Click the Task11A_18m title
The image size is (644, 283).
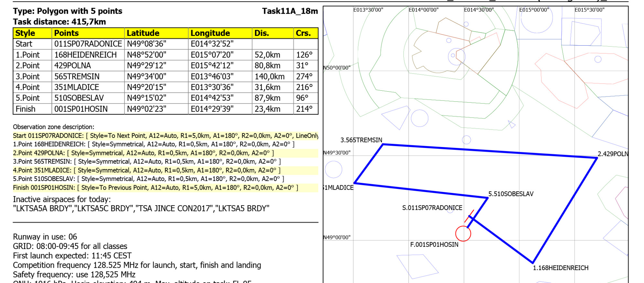[x=290, y=11]
